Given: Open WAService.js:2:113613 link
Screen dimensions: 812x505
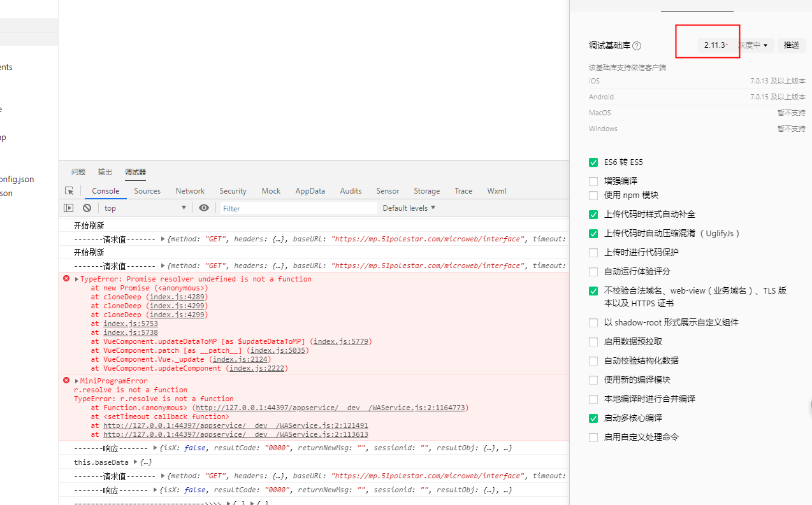Looking at the screenshot, I should tap(236, 434).
